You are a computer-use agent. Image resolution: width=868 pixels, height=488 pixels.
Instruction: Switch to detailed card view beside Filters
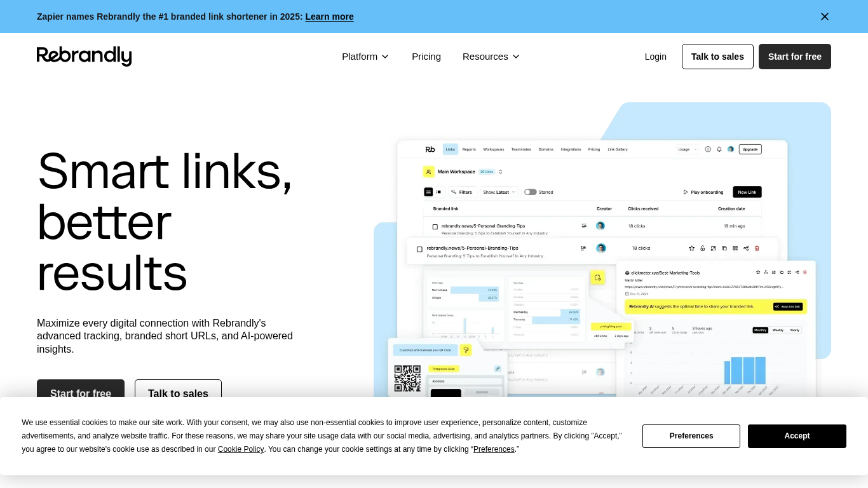(438, 192)
